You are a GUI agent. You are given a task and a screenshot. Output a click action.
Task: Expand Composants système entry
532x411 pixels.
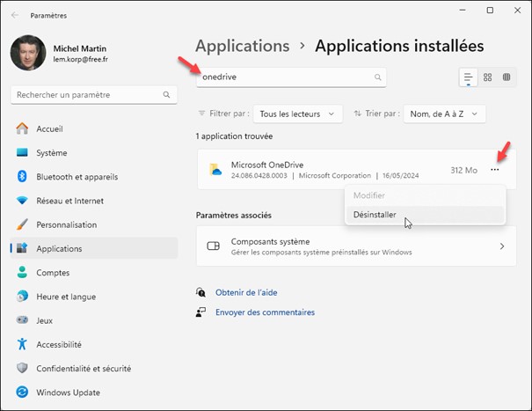click(502, 246)
